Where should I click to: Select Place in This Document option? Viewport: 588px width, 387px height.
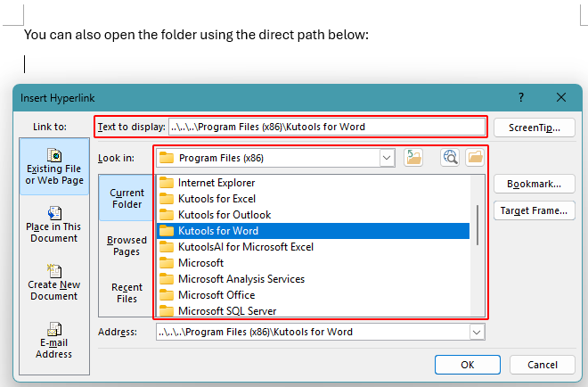54,225
